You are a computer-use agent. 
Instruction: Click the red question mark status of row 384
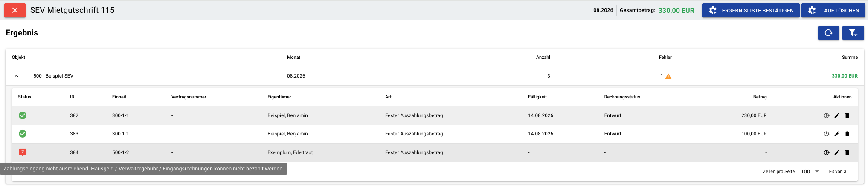23,152
